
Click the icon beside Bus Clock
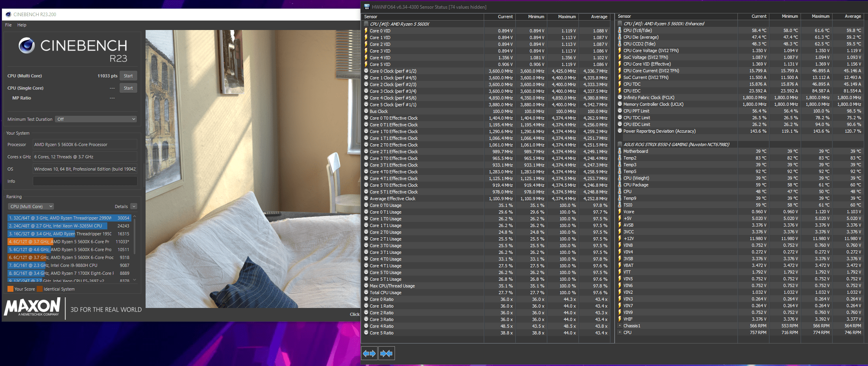point(366,111)
